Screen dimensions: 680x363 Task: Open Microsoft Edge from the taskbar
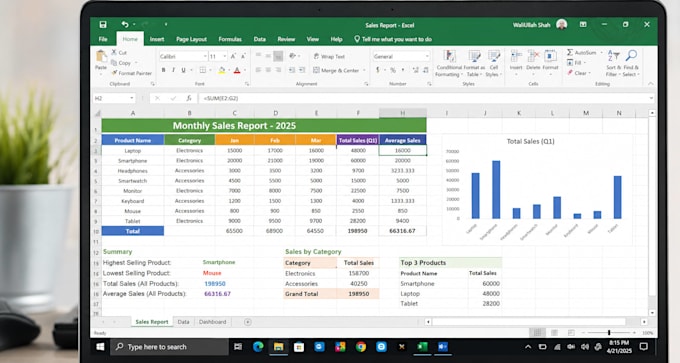point(258,347)
